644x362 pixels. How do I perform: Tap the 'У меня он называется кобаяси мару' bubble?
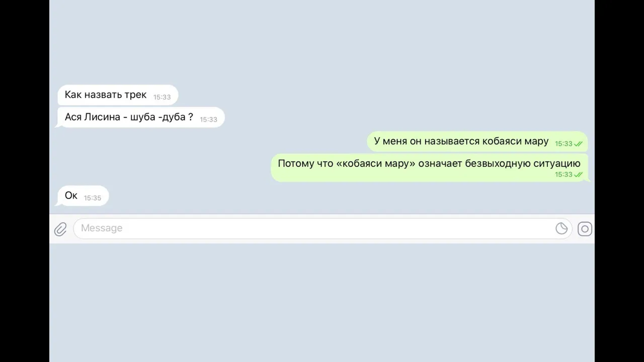(x=477, y=141)
